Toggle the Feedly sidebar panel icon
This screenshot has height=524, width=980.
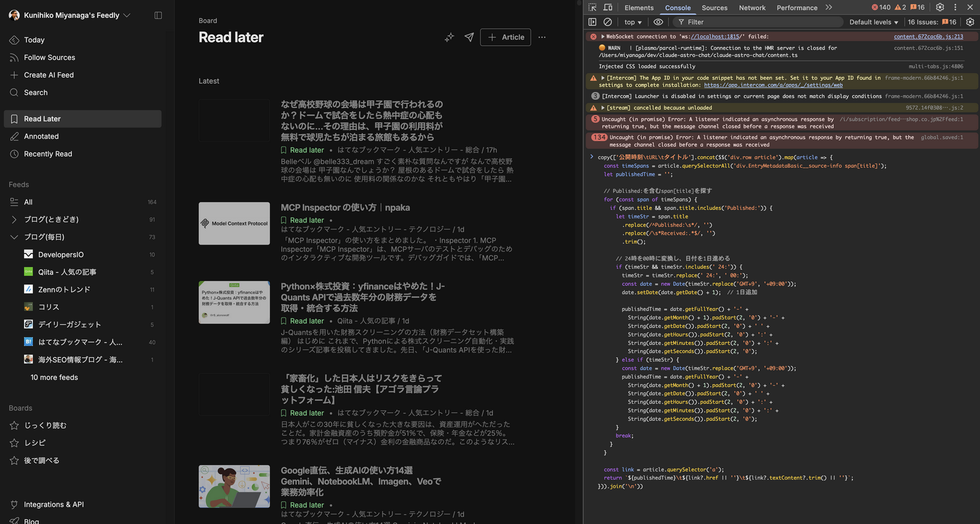click(x=158, y=15)
